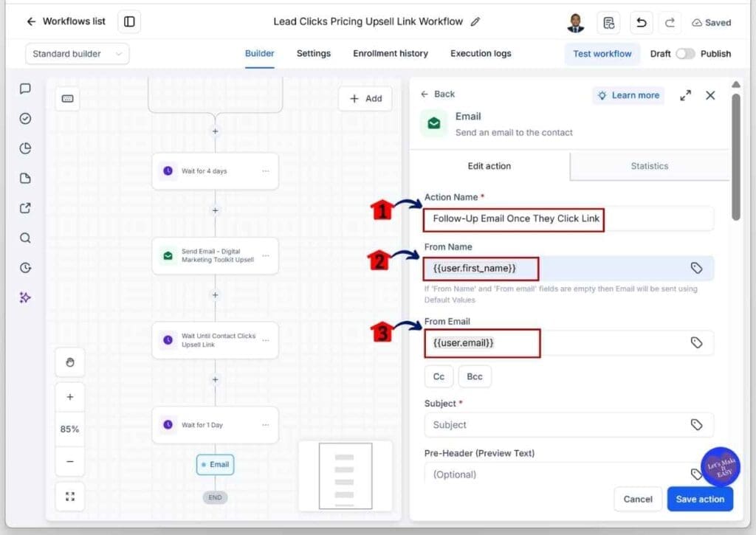Click the Test workflow button
The image size is (756, 535).
pyautogui.click(x=602, y=53)
